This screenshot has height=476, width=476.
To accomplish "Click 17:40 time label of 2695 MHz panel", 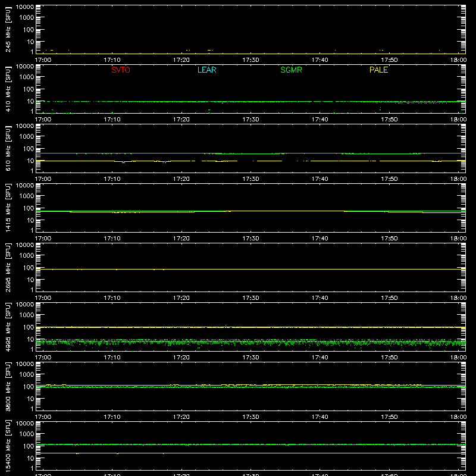I will coord(320,298).
